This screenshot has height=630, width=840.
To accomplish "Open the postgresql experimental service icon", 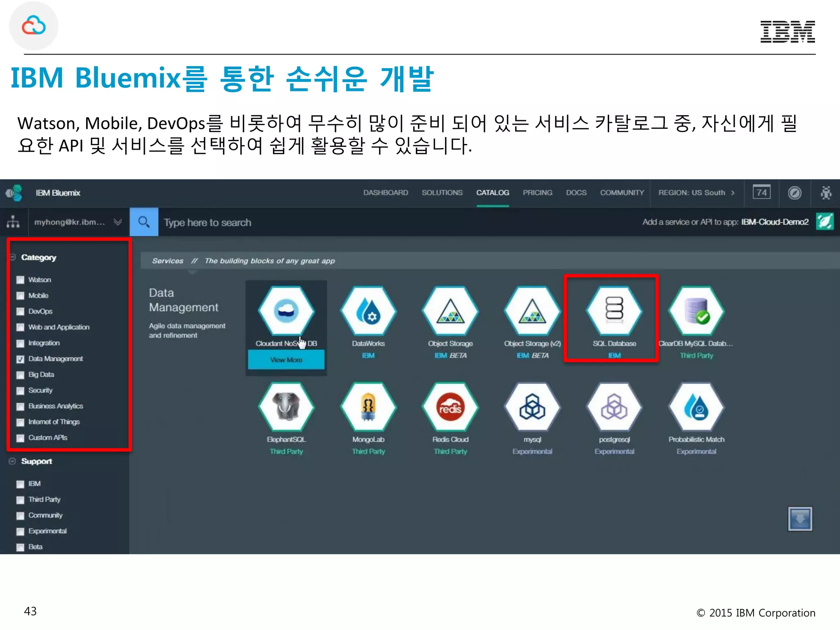I will click(614, 406).
